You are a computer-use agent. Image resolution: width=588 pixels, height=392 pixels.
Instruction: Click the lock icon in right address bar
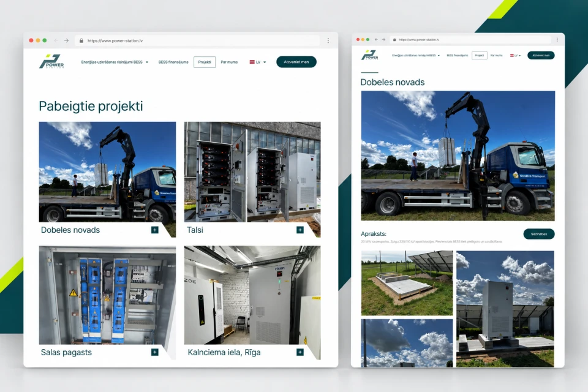click(394, 39)
